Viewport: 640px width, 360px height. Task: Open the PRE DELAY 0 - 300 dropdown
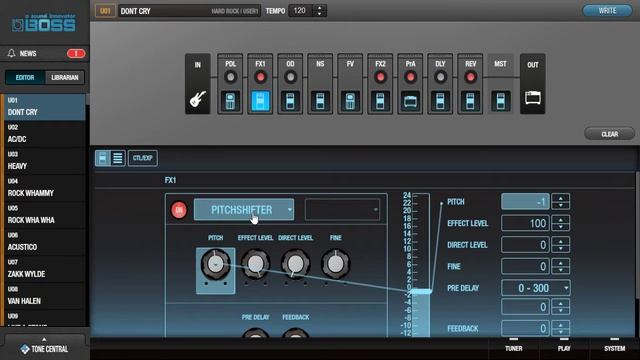pyautogui.click(x=536, y=288)
